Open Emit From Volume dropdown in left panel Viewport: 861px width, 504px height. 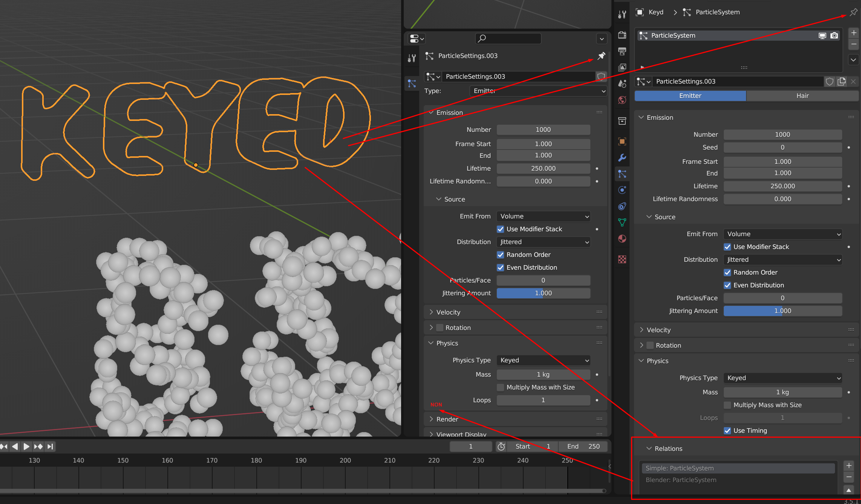(543, 216)
